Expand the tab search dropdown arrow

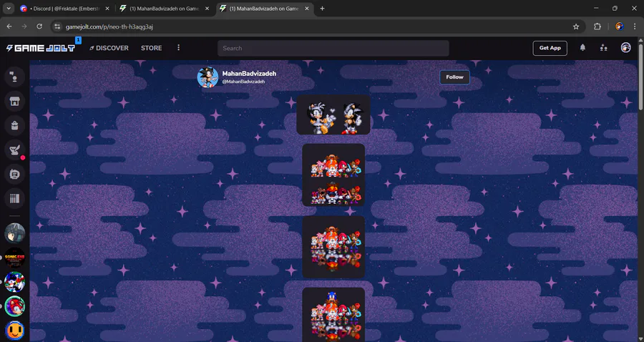(8, 9)
